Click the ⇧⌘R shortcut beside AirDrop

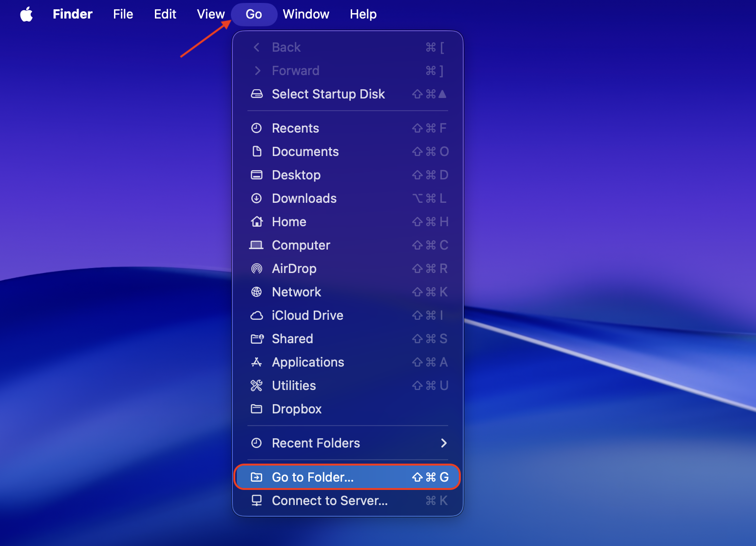[430, 269]
